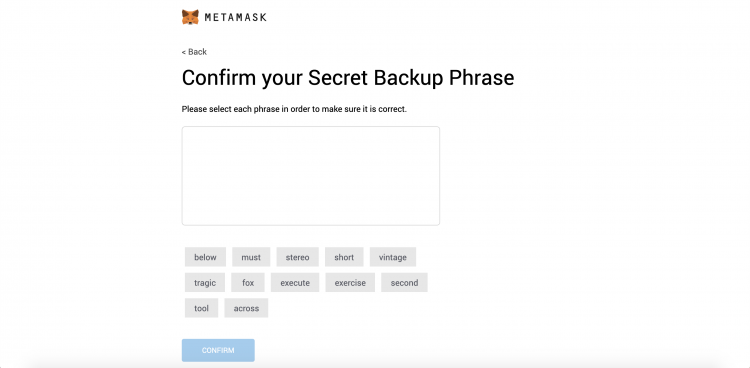750x368 pixels.
Task: Click the "Please select each phrase" instruction text
Action: pos(294,109)
